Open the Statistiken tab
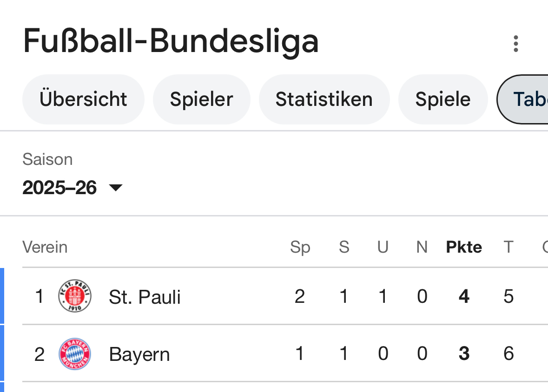 pyautogui.click(x=324, y=99)
